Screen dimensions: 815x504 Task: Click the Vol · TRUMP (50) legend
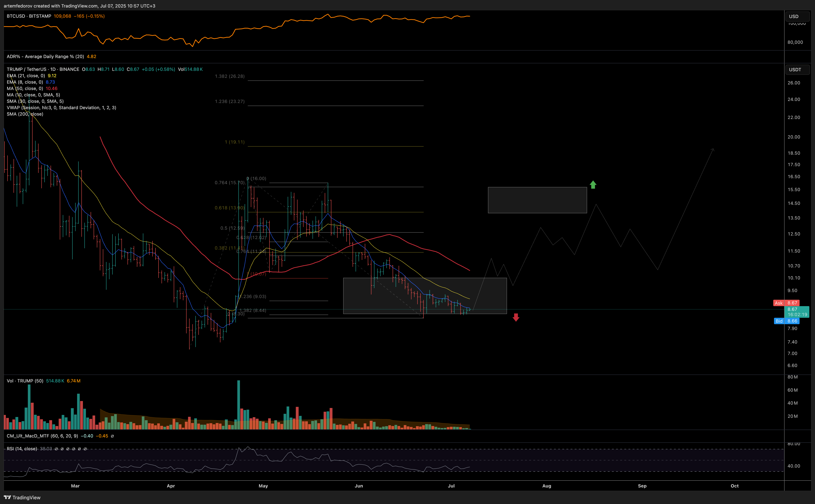click(x=25, y=381)
